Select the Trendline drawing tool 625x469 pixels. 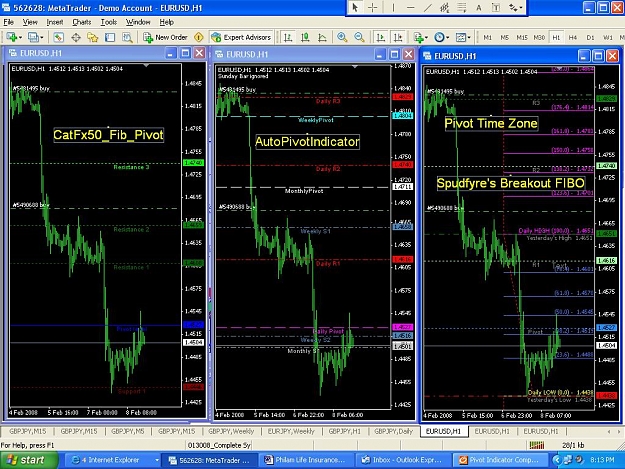(427, 7)
